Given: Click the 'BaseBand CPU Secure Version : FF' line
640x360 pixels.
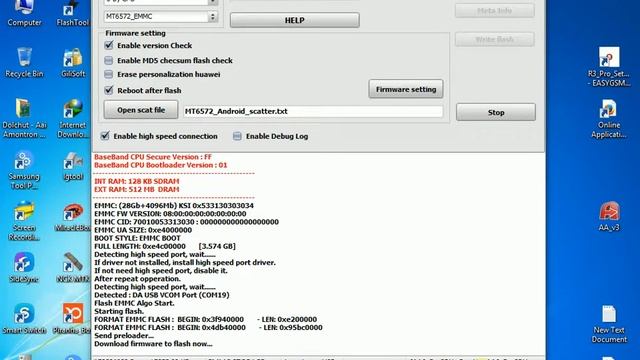Looking at the screenshot, I should click(153, 157).
